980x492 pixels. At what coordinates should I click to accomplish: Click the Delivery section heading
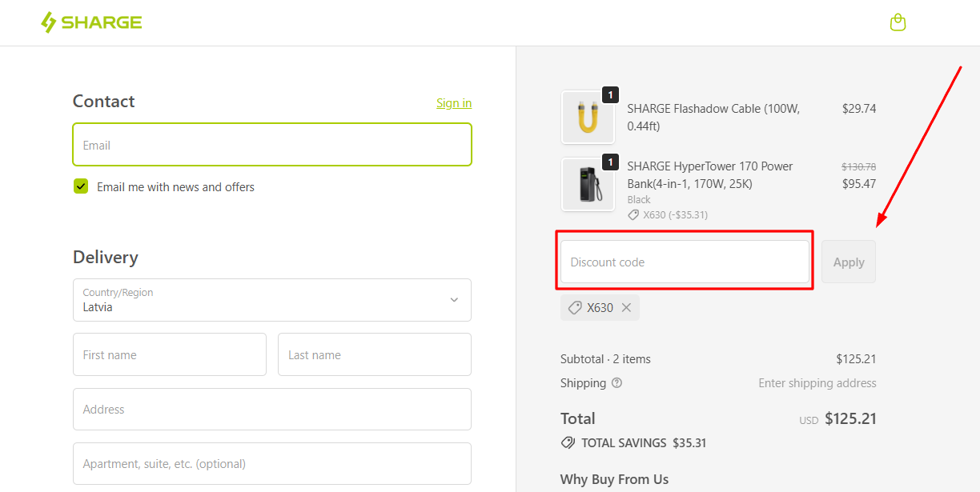pos(105,257)
